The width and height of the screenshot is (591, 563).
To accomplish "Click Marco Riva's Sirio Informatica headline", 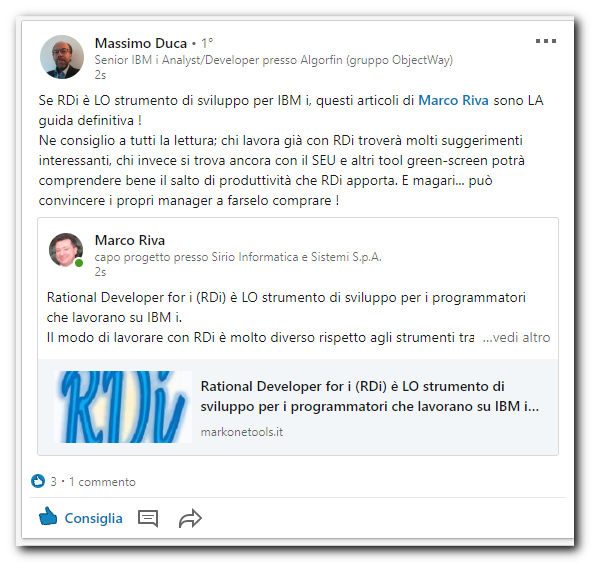I will 238,257.
